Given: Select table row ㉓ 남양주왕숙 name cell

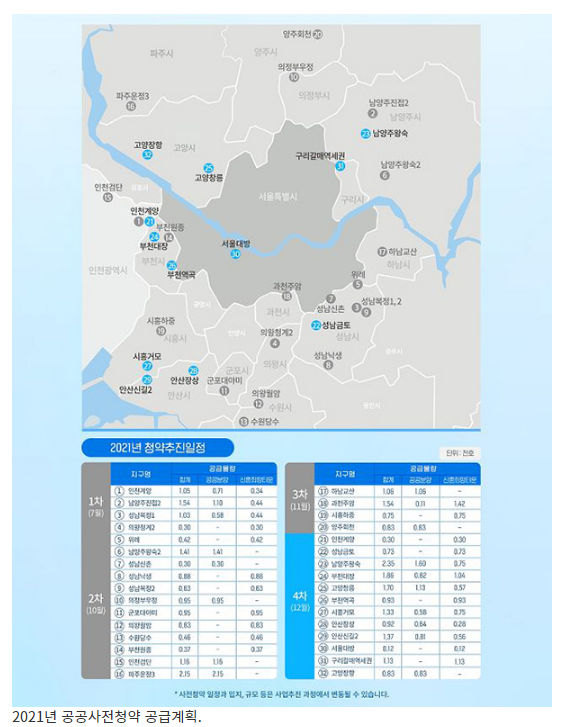Looking at the screenshot, I should coord(345,564).
